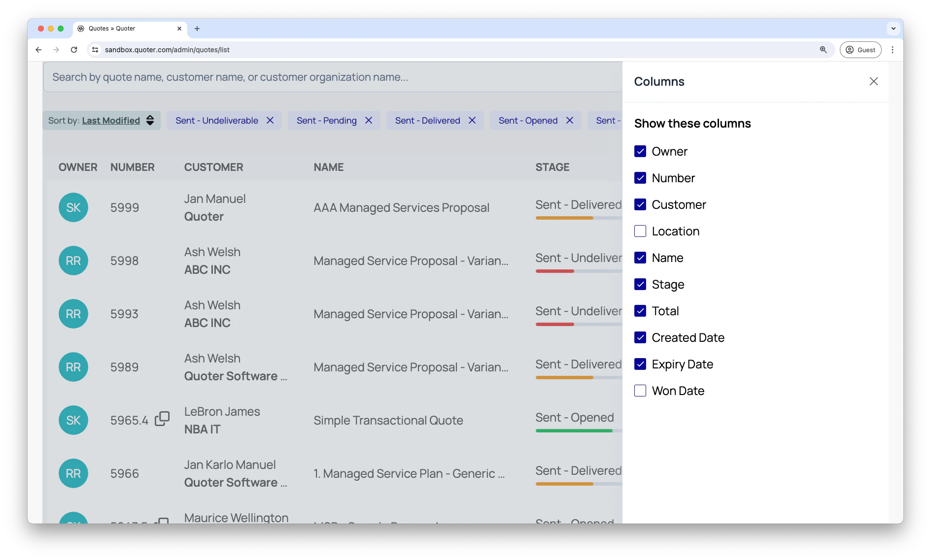Open a new browser tab
Screen dimensions: 931x560
click(197, 28)
